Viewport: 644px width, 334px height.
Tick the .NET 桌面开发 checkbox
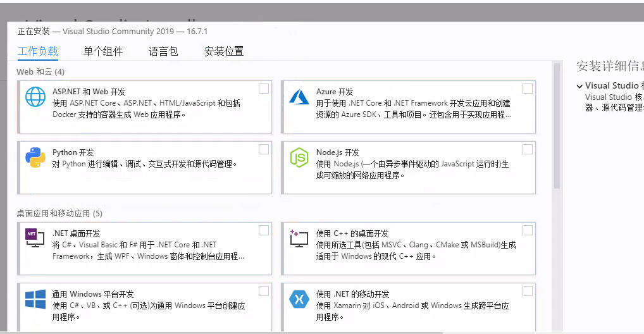pyautogui.click(x=264, y=230)
